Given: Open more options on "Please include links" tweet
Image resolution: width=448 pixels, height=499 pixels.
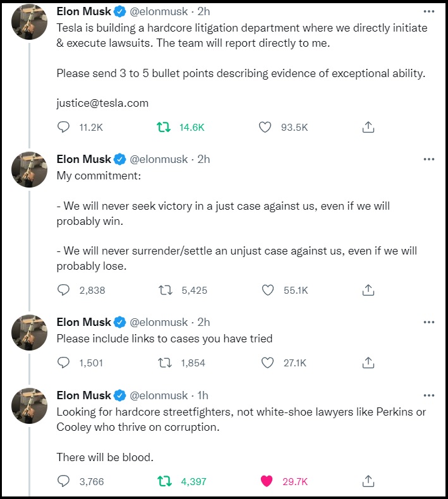Looking at the screenshot, I should (x=429, y=322).
